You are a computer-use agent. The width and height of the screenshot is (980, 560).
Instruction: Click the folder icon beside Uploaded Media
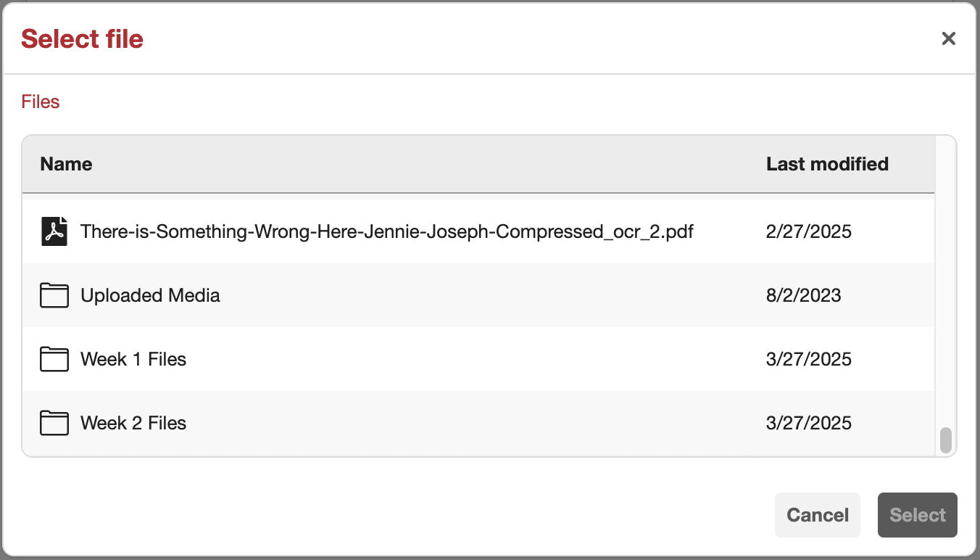point(54,295)
